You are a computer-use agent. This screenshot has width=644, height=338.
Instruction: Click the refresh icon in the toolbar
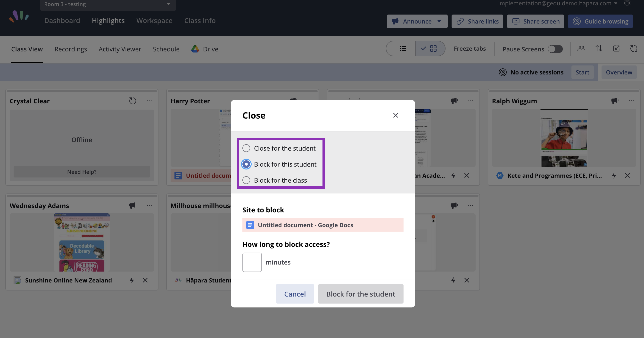634,48
